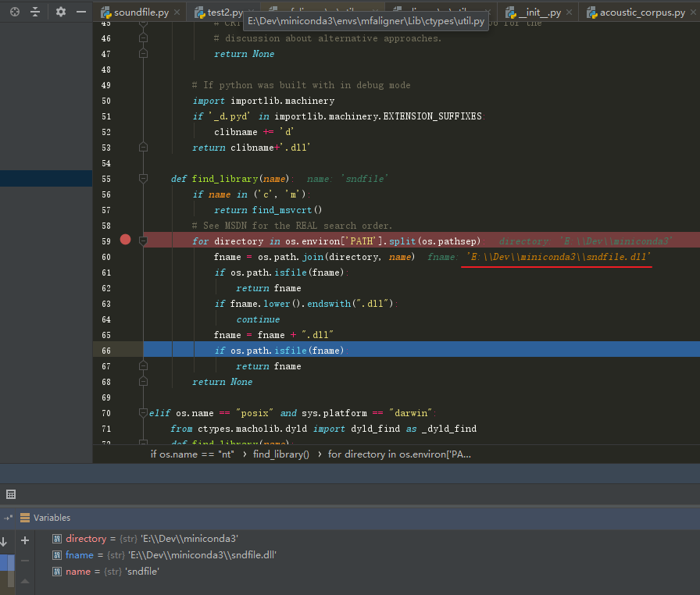Click the crosshair target icon in the left toolbar
Screen dimensions: 700x595
14,11
